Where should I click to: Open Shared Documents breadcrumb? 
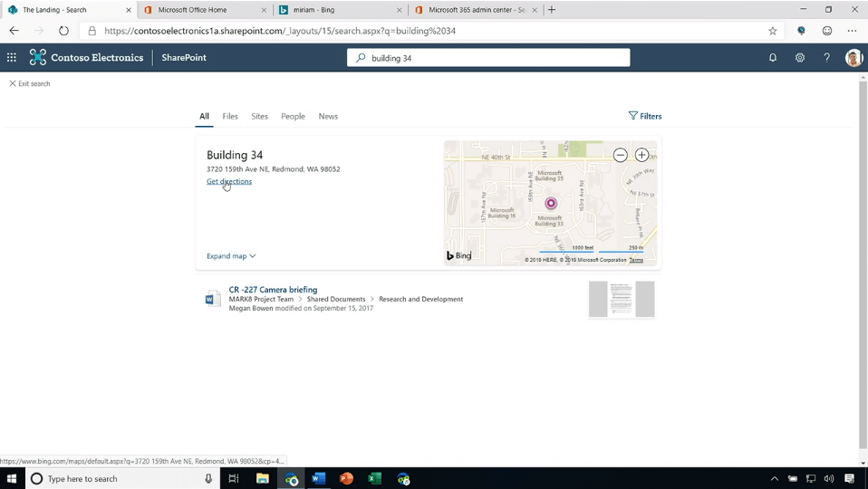336,299
